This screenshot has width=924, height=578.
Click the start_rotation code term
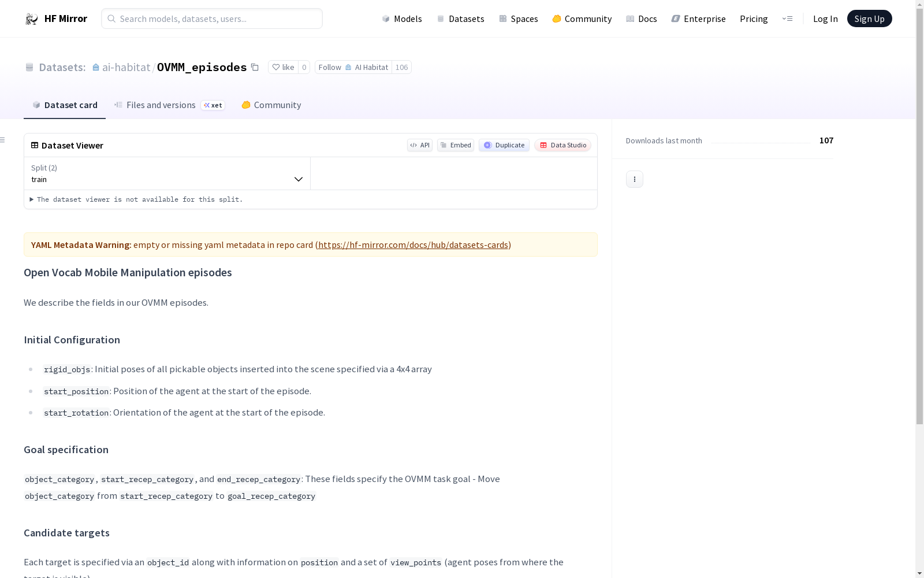(x=76, y=413)
